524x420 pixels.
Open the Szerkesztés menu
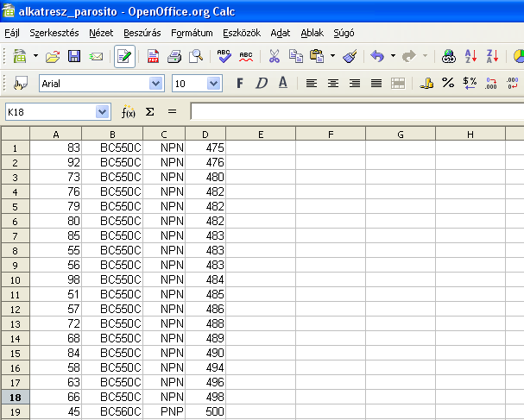(x=54, y=33)
